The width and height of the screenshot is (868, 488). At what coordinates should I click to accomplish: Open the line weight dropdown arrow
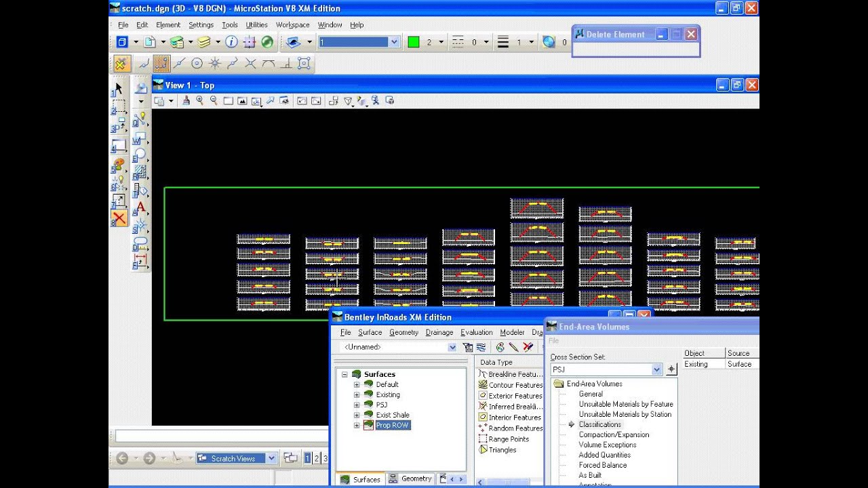coord(531,42)
